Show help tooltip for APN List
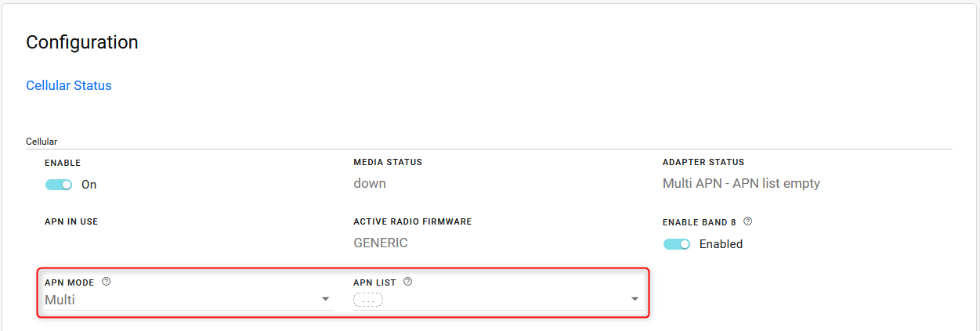 tap(407, 282)
